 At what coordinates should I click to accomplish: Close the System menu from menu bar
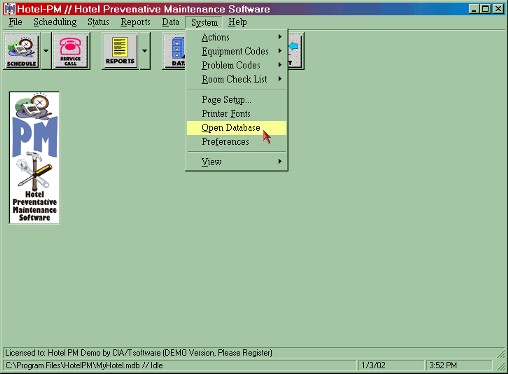(x=204, y=22)
